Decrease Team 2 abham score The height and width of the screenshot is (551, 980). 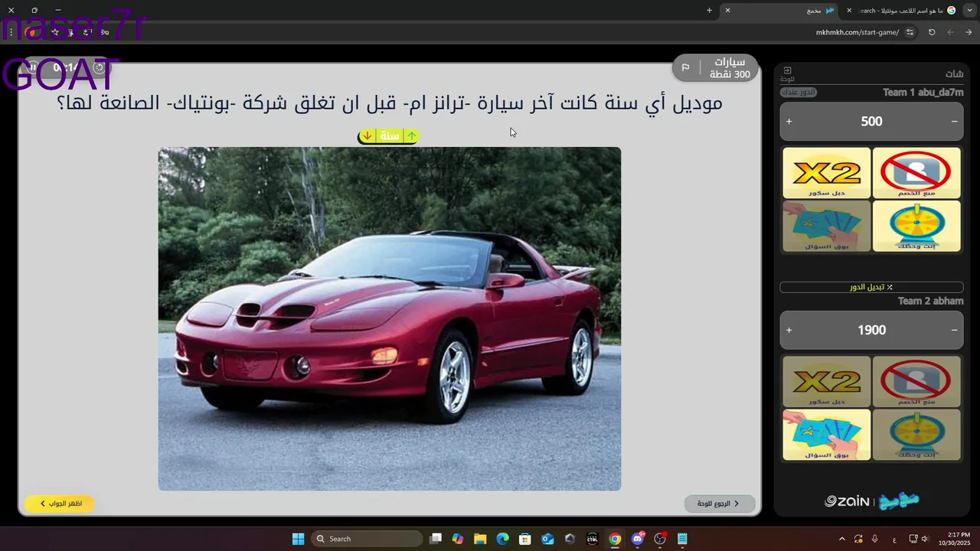(954, 330)
